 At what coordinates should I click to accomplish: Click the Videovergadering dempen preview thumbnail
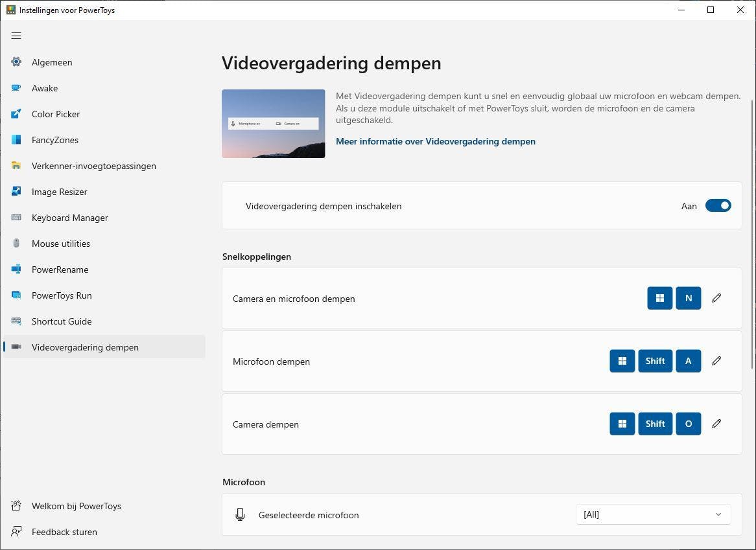[273, 124]
